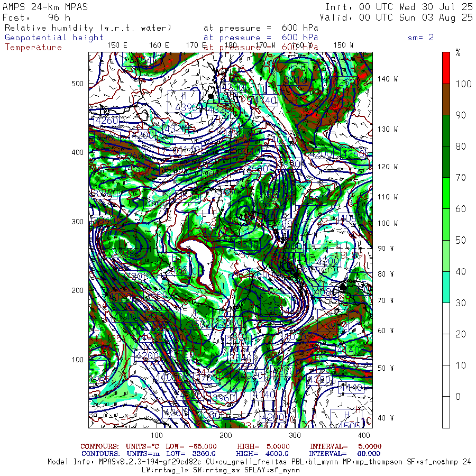This screenshot has width=476, height=476.
Task: Click the '50' label beside the color bar
Action: (461, 240)
